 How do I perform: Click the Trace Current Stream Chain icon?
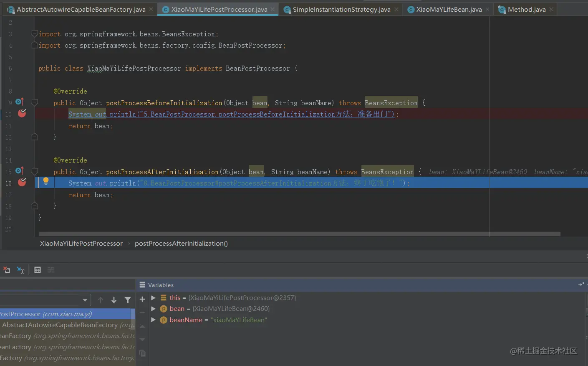click(51, 270)
